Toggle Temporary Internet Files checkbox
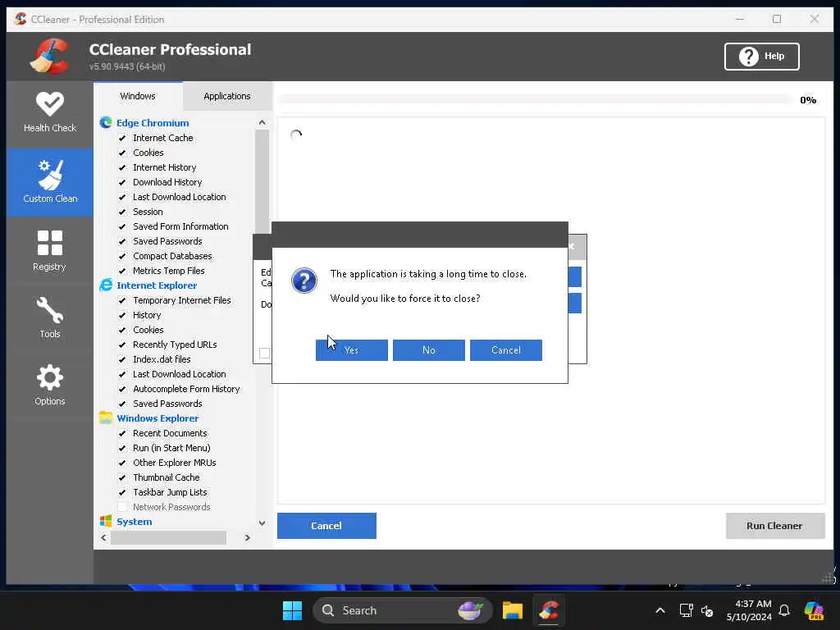The image size is (840, 630). coord(122,300)
